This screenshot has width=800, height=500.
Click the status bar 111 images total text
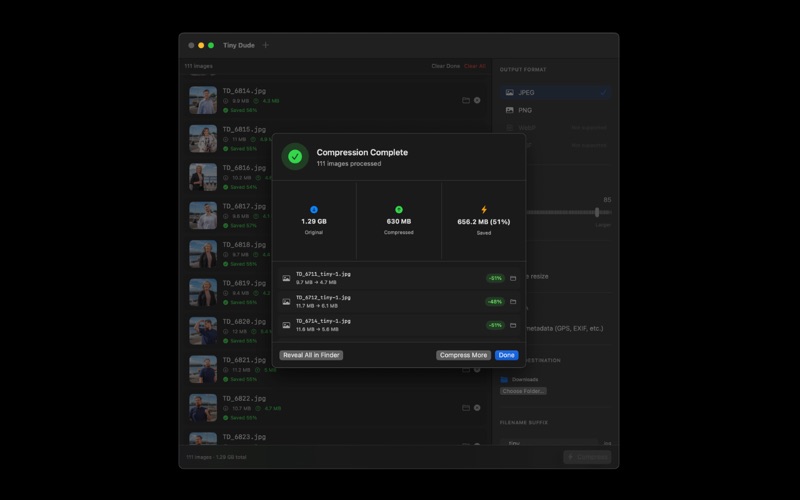pos(216,457)
